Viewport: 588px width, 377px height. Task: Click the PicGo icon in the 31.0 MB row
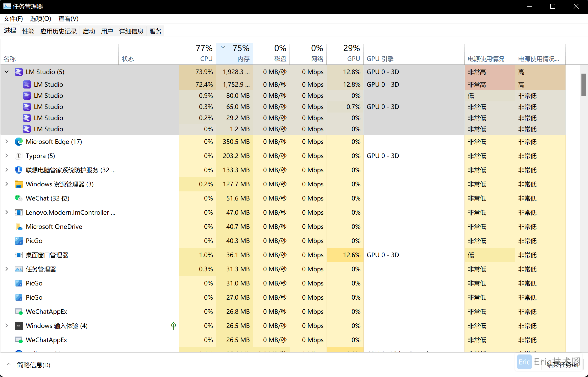[x=19, y=283]
